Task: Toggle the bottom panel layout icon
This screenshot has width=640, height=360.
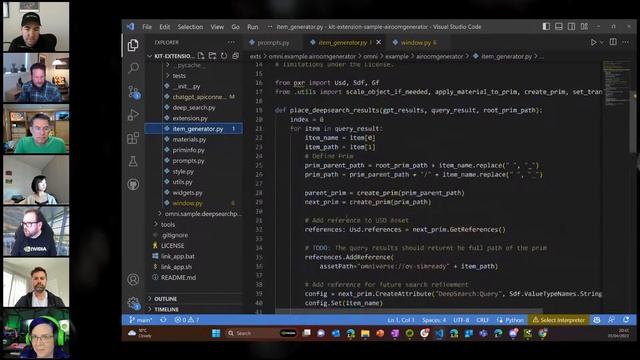Action: pyautogui.click(x=559, y=27)
